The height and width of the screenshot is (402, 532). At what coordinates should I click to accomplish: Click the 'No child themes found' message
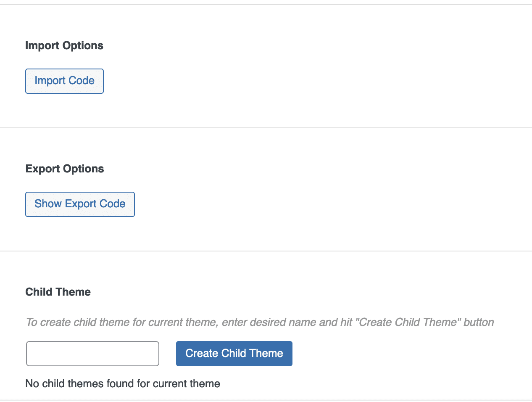click(x=123, y=383)
